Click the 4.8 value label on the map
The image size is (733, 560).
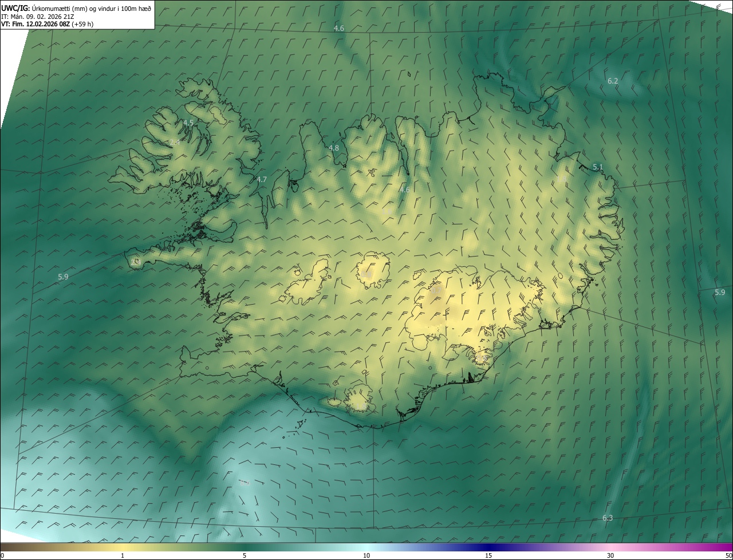334,148
